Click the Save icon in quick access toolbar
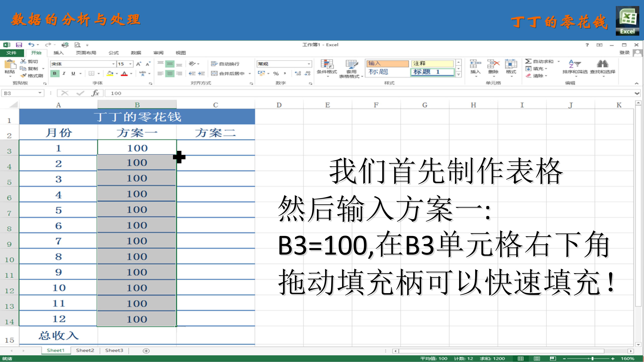The height and width of the screenshot is (362, 644). (x=19, y=45)
